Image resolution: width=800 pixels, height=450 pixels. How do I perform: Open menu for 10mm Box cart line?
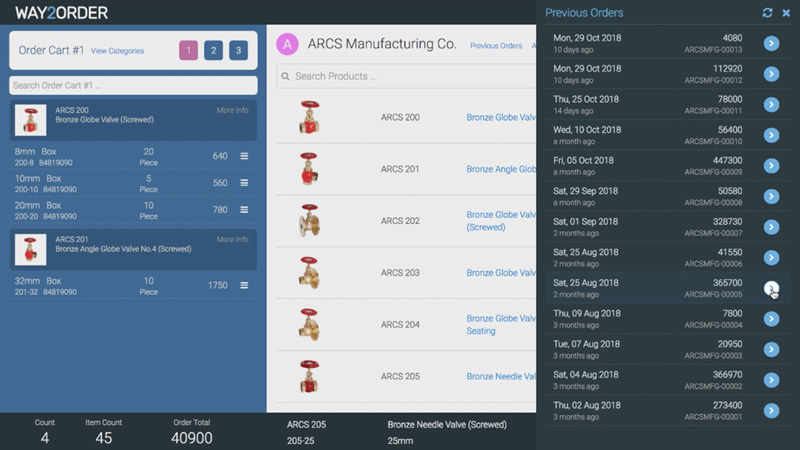click(x=244, y=183)
